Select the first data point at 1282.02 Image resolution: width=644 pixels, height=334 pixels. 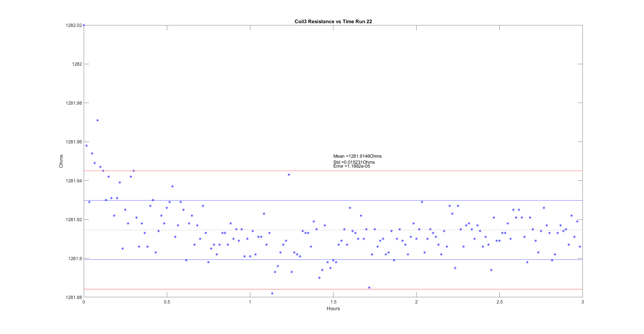[84, 25]
